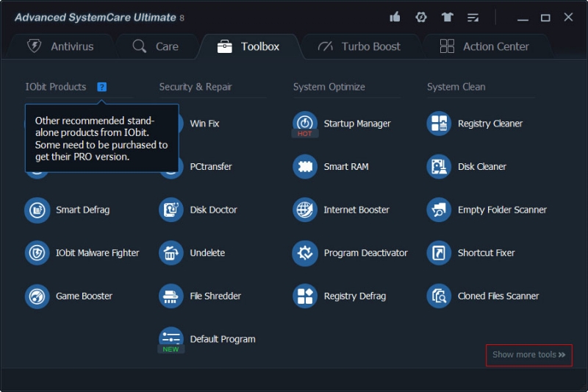Viewport: 588px width, 392px height.
Task: Switch to the Care tab
Action: click(x=156, y=46)
